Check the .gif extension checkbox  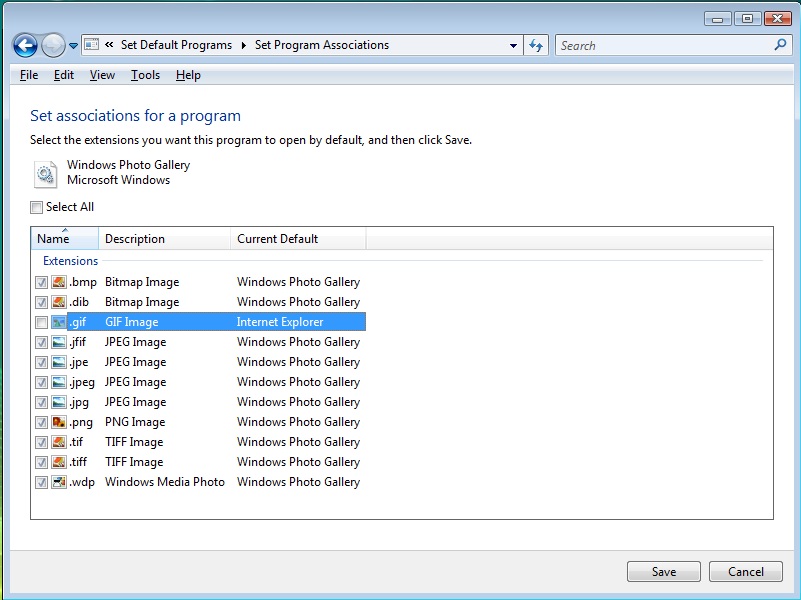41,322
